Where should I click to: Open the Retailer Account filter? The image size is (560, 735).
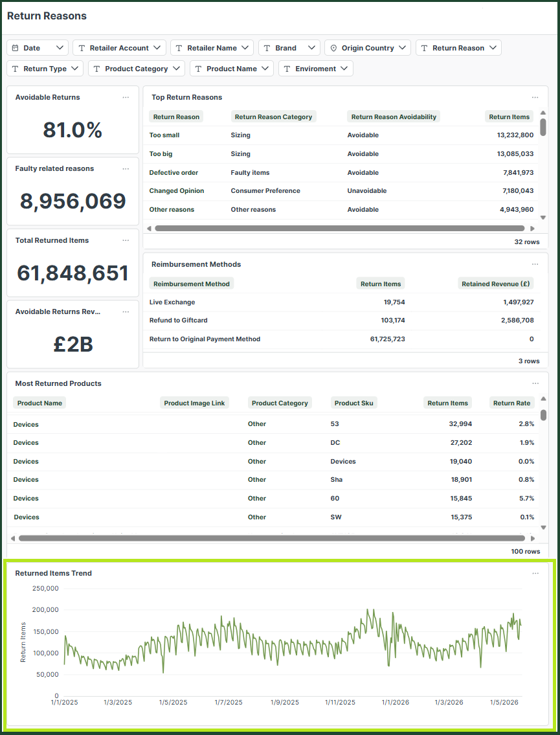[120, 48]
